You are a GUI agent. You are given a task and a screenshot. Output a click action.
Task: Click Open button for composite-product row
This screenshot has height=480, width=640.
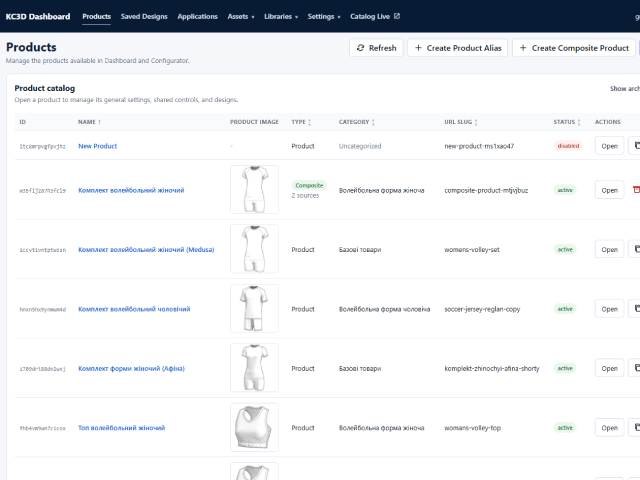coord(609,190)
